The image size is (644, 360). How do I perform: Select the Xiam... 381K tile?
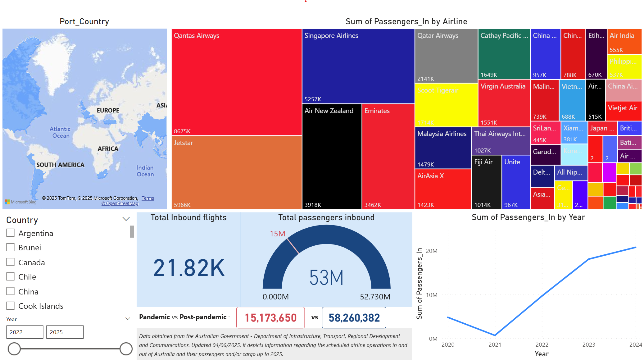point(574,133)
